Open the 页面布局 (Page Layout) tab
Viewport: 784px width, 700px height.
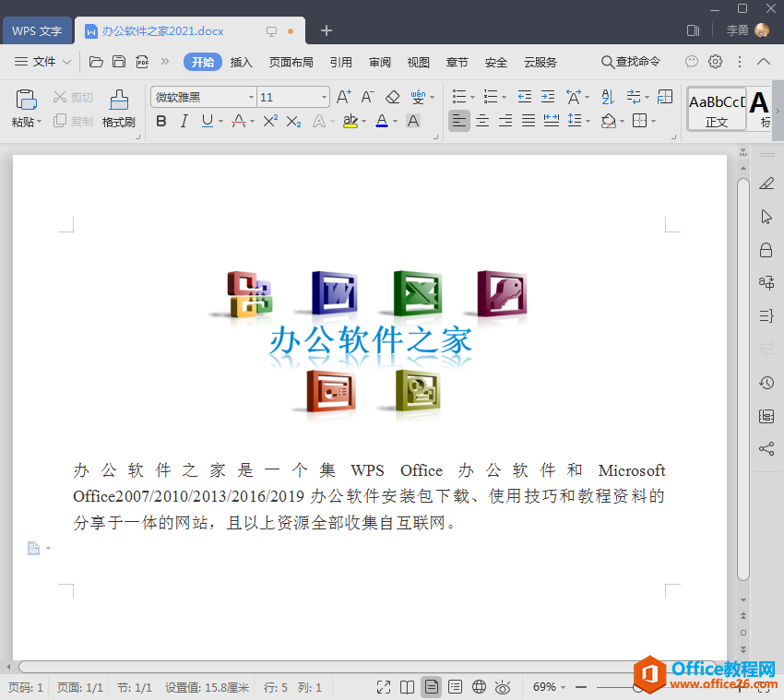pos(291,62)
